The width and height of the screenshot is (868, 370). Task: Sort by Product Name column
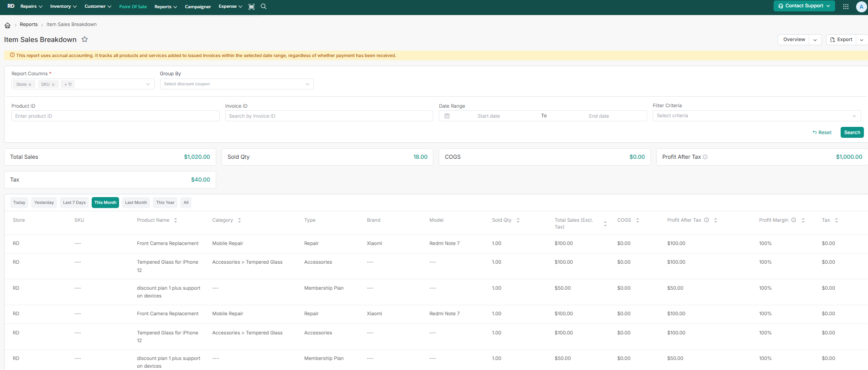176,220
